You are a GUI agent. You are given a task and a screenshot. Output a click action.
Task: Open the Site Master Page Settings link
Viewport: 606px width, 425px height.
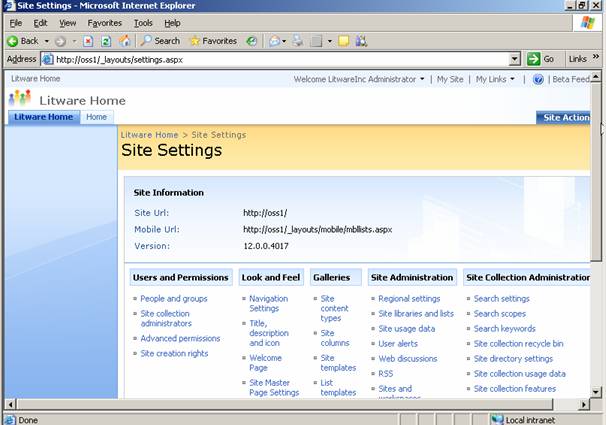coord(274,388)
